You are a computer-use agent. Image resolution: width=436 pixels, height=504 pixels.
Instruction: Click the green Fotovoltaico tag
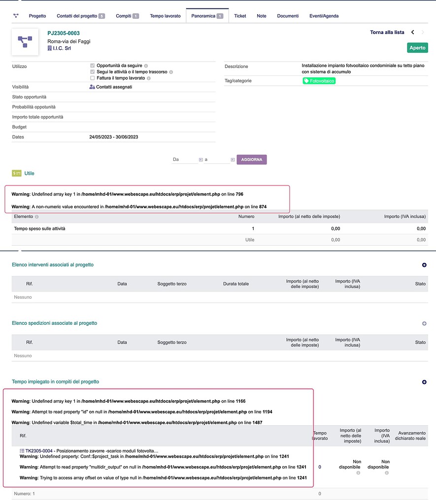tap(319, 81)
